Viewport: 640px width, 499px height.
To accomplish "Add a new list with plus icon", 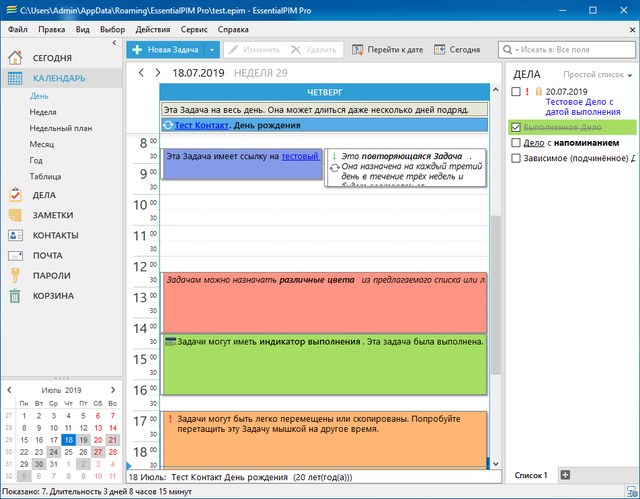I will click(565, 474).
